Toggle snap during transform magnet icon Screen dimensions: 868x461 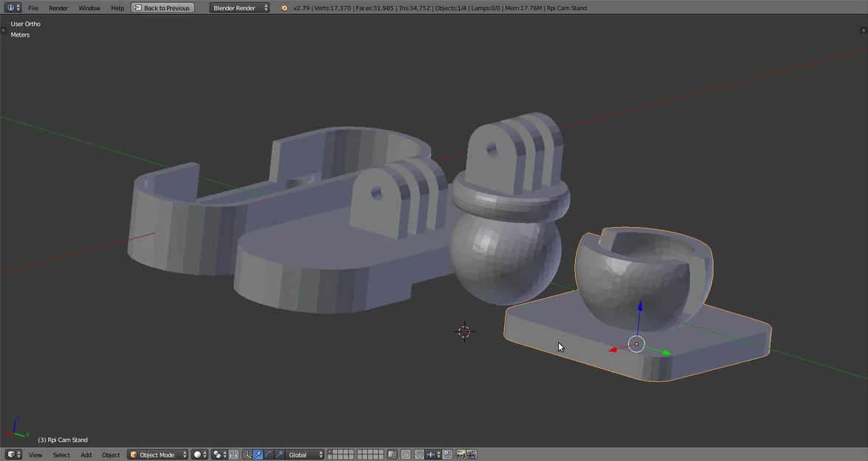(x=419, y=455)
